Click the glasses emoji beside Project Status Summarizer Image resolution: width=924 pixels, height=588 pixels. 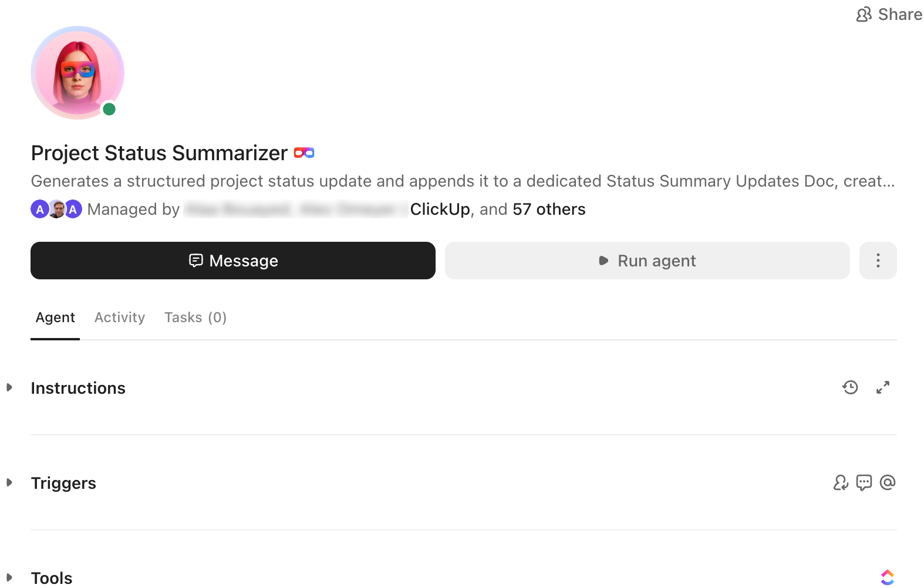[x=304, y=153]
